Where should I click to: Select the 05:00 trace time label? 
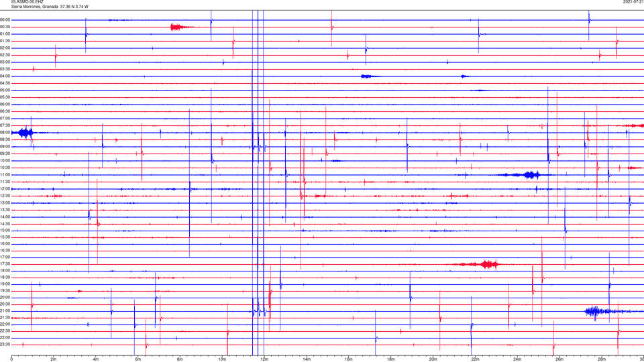pos(5,90)
